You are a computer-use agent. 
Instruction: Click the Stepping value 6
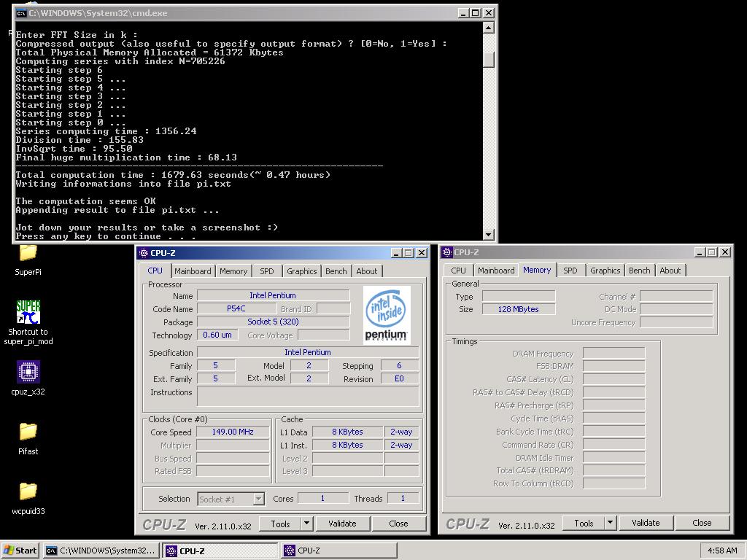tap(399, 366)
